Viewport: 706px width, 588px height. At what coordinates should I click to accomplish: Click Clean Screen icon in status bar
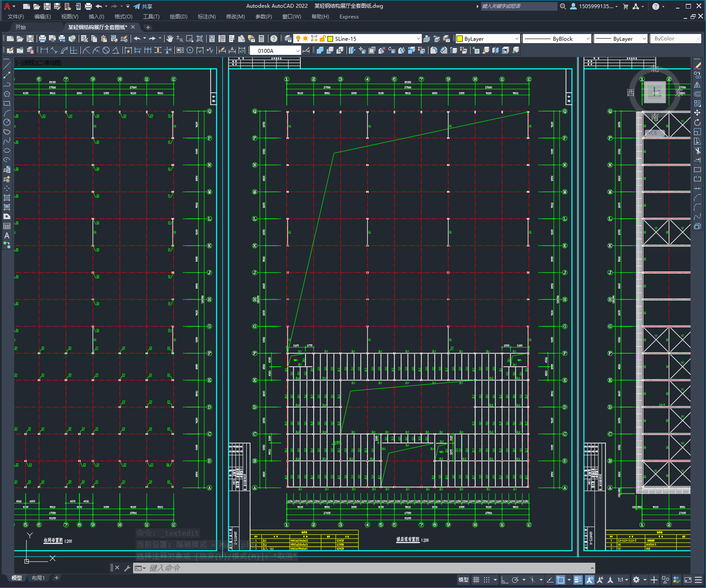click(688, 580)
